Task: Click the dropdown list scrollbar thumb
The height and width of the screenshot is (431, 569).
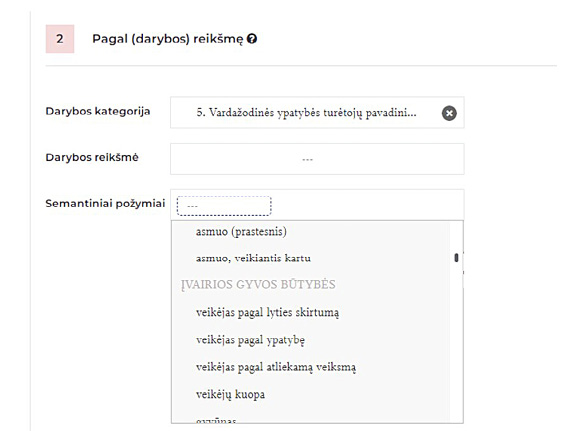Action: click(456, 258)
